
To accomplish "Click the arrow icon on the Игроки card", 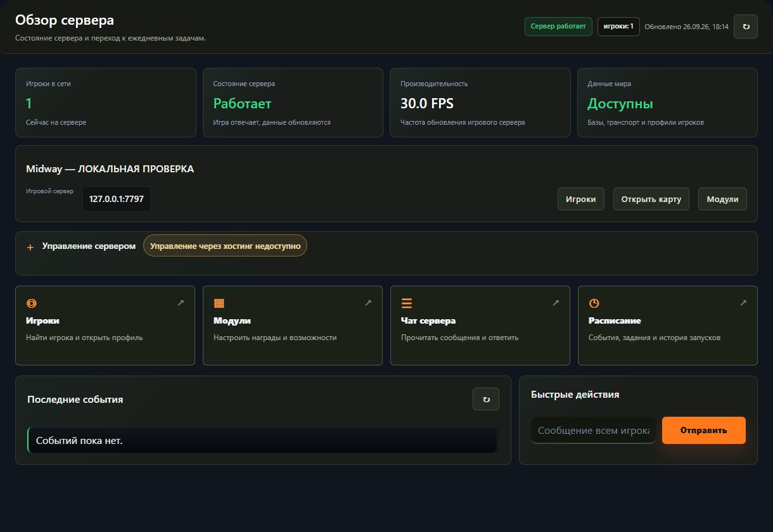I will (x=181, y=303).
